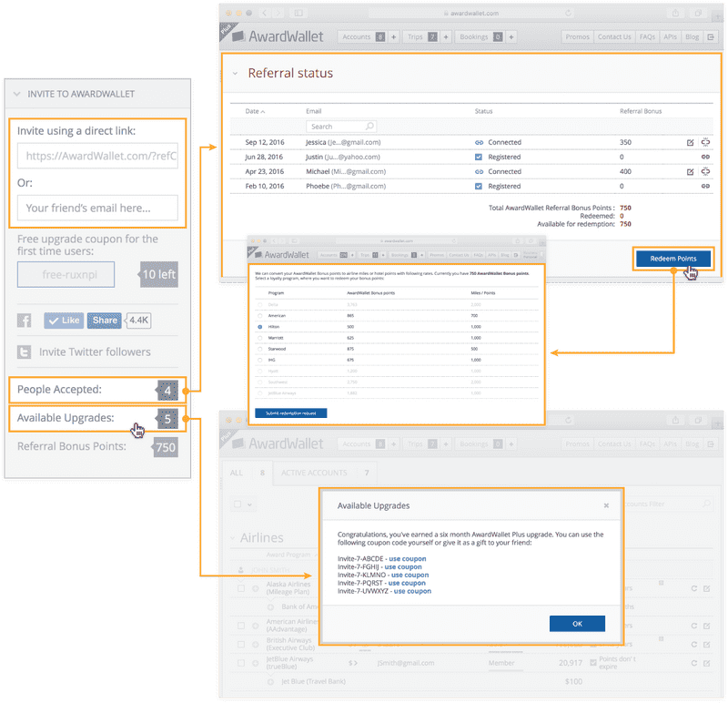Screen dimensions: 728x703
Task: Refresh the Alaska Airlines account row
Action: pos(693,588)
